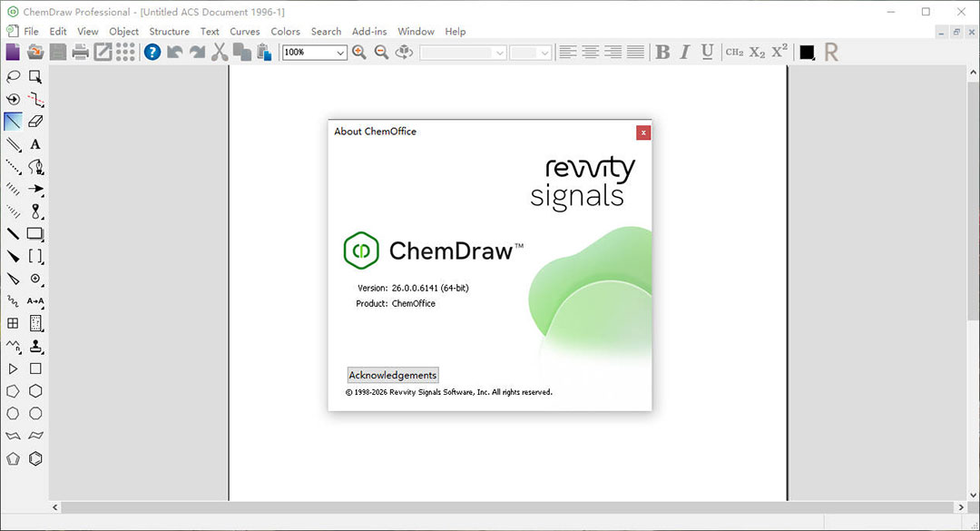This screenshot has width=980, height=531.
Task: Expand the font size dropdown
Action: (544, 53)
